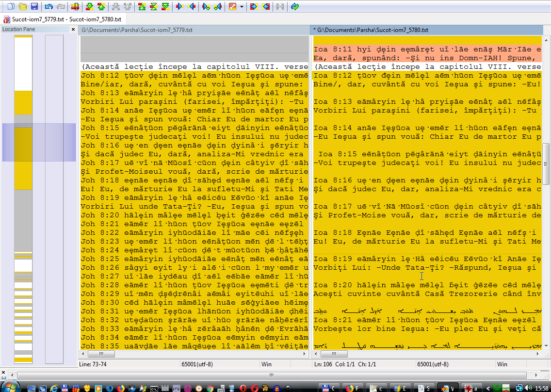Viewport: 551px width, 392px height.
Task: Open a file with the folder icon
Action: point(22,7)
